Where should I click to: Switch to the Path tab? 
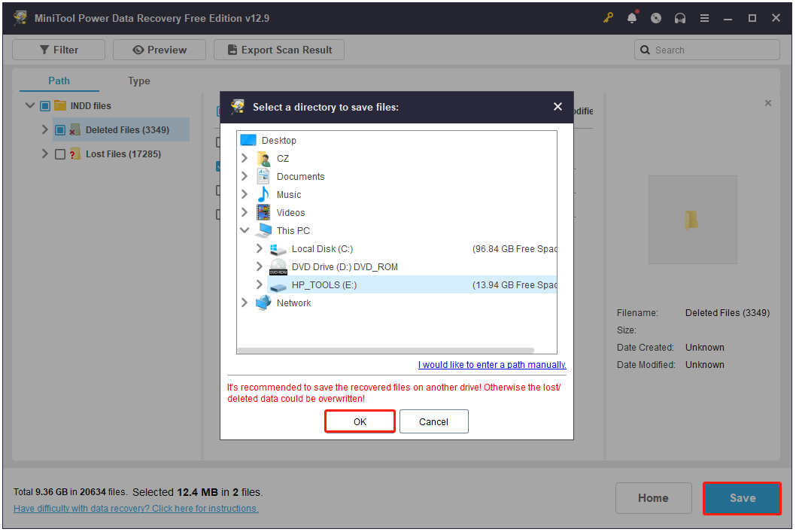(x=59, y=81)
